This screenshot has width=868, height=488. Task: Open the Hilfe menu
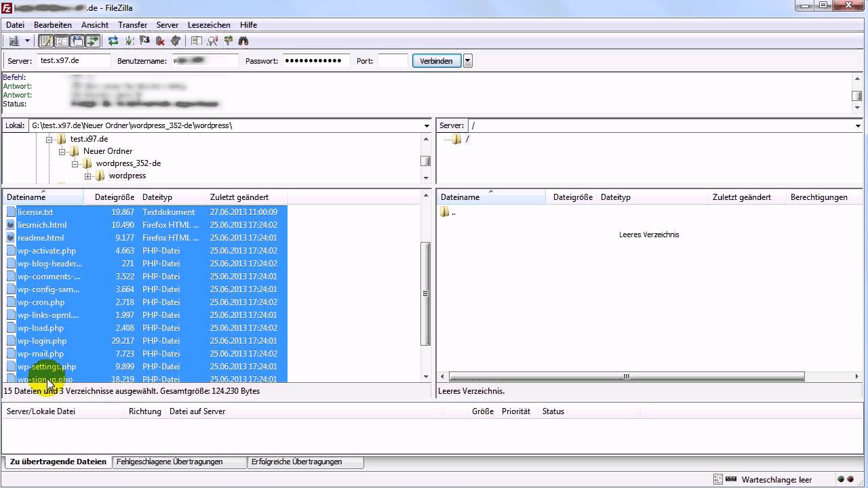point(248,25)
